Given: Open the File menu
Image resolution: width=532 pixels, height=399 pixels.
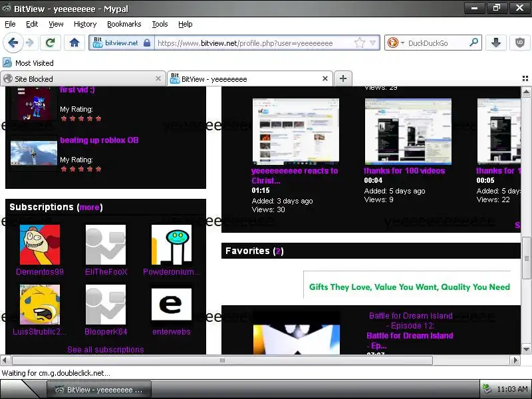Looking at the screenshot, I should [x=10, y=24].
